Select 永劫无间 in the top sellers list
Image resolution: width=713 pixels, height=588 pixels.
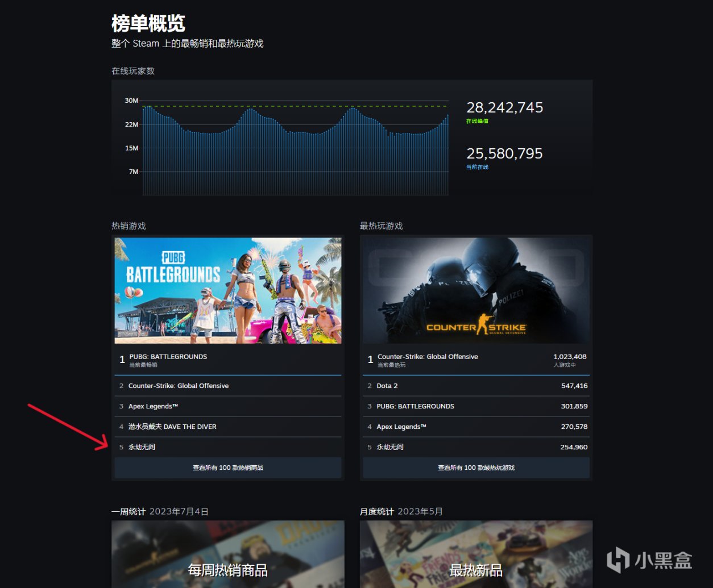click(228, 447)
